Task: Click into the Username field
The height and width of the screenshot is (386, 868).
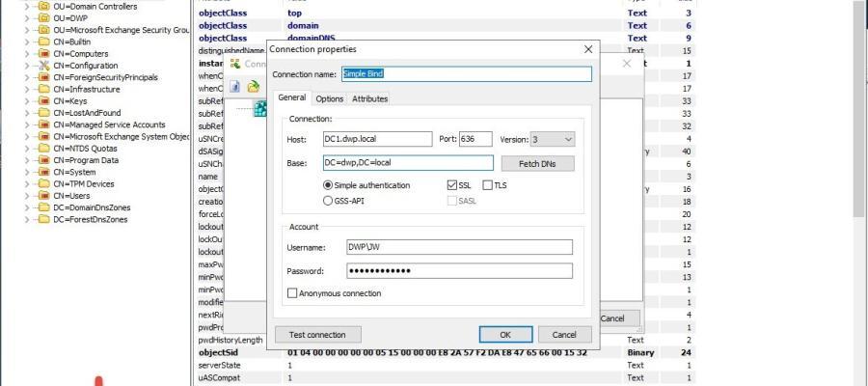Action: [458, 247]
